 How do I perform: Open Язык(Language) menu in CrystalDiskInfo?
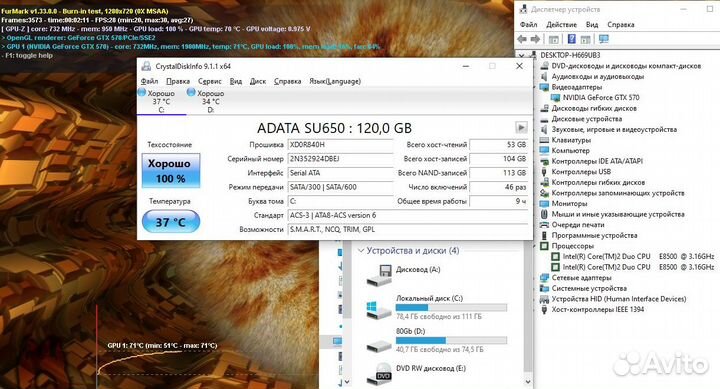click(x=335, y=81)
